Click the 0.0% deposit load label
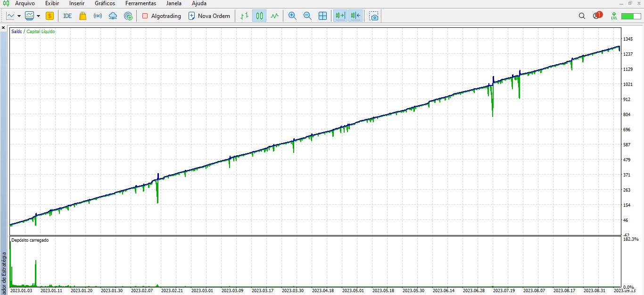This screenshot has height=295, width=644. (x=628, y=287)
